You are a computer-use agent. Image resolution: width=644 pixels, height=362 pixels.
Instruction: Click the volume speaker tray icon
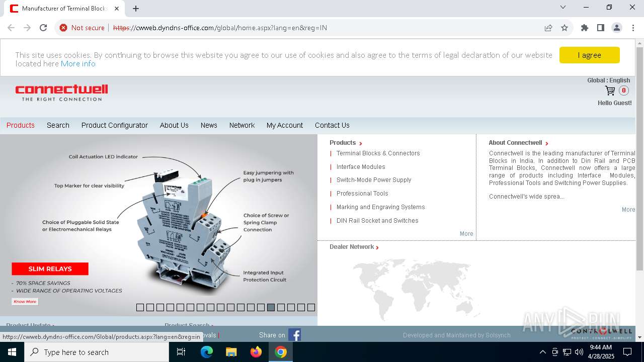point(579,352)
